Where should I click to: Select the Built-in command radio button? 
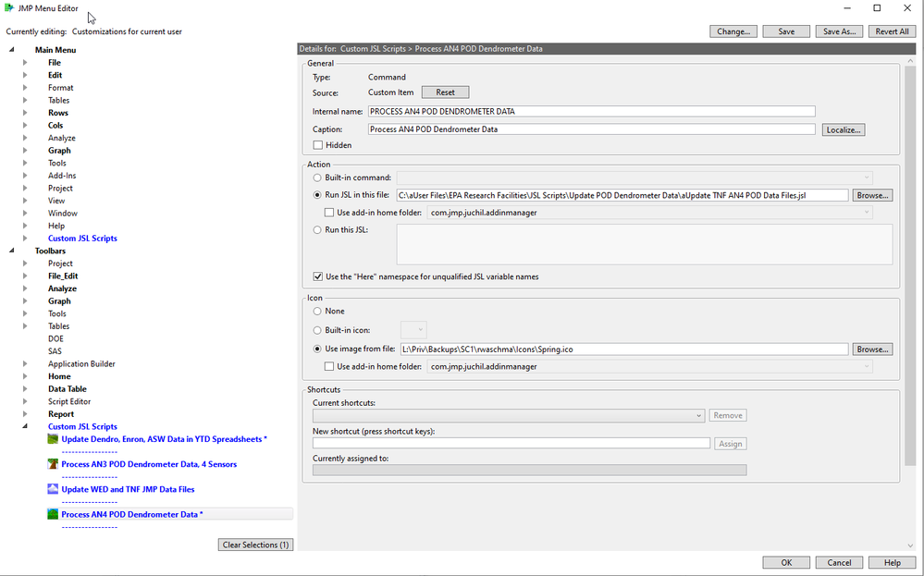[317, 178]
